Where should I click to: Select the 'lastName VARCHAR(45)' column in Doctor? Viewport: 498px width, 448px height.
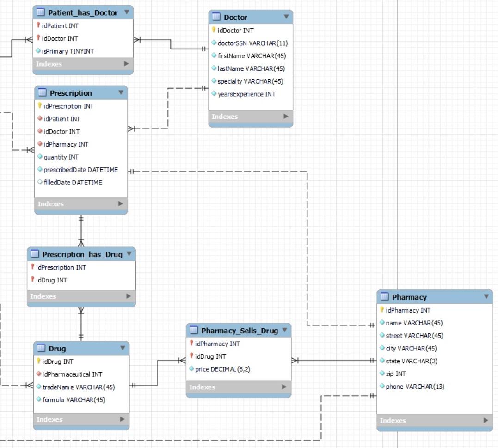click(251, 68)
